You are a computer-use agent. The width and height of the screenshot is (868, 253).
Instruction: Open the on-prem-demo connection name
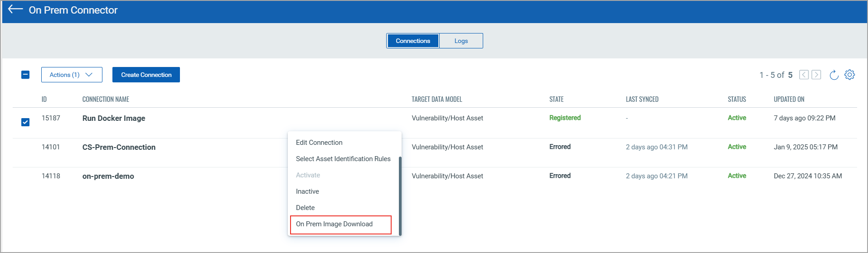point(108,176)
